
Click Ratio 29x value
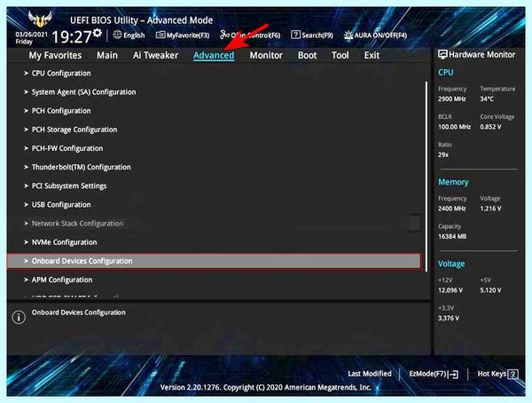(x=443, y=154)
